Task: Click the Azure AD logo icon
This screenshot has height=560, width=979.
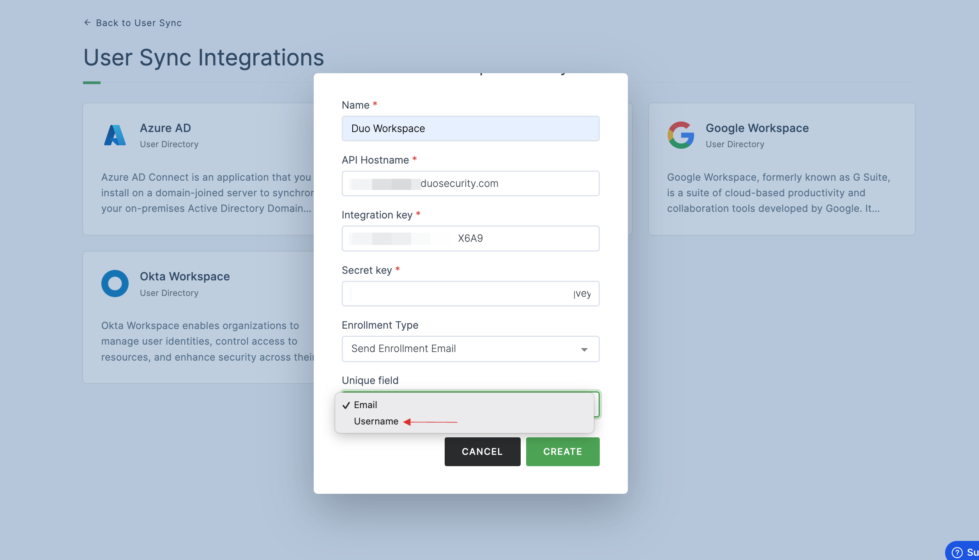Action: (x=115, y=135)
